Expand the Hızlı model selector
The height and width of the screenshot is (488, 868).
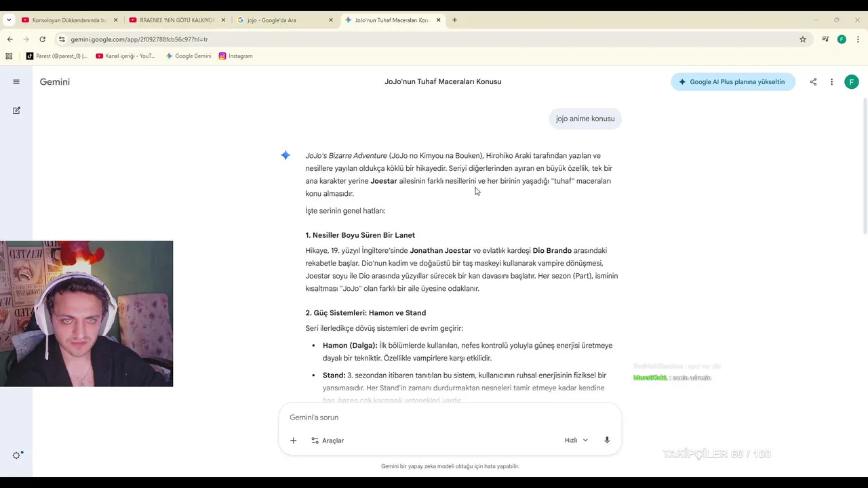[576, 441]
